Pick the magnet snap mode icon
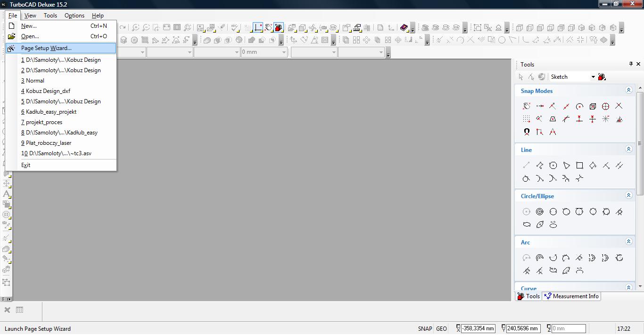Image resolution: width=644 pixels, height=335 pixels. pos(527,132)
